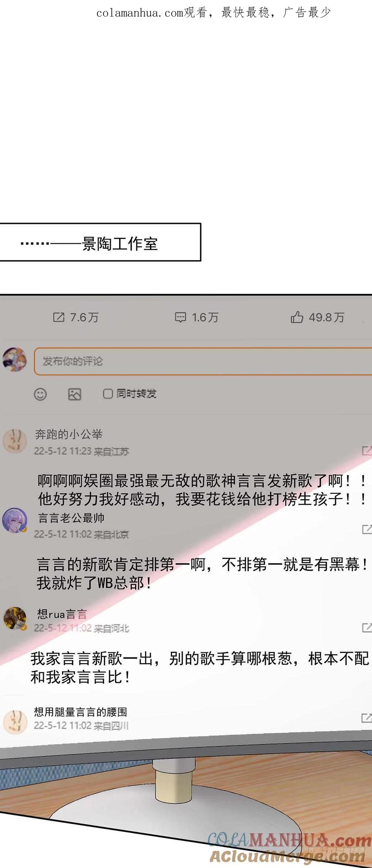372x868 pixels.
Task: Open the avatar of 奔跑的小公举
Action: [15, 441]
